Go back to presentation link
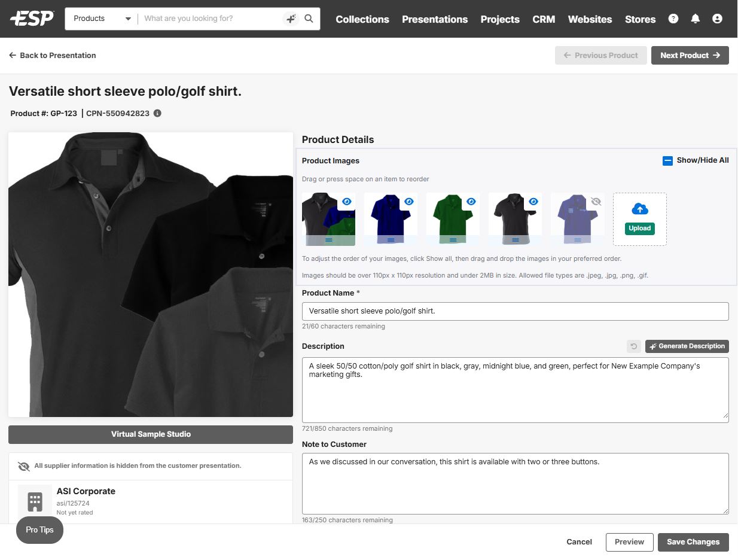The height and width of the screenshot is (560, 738). click(x=53, y=55)
